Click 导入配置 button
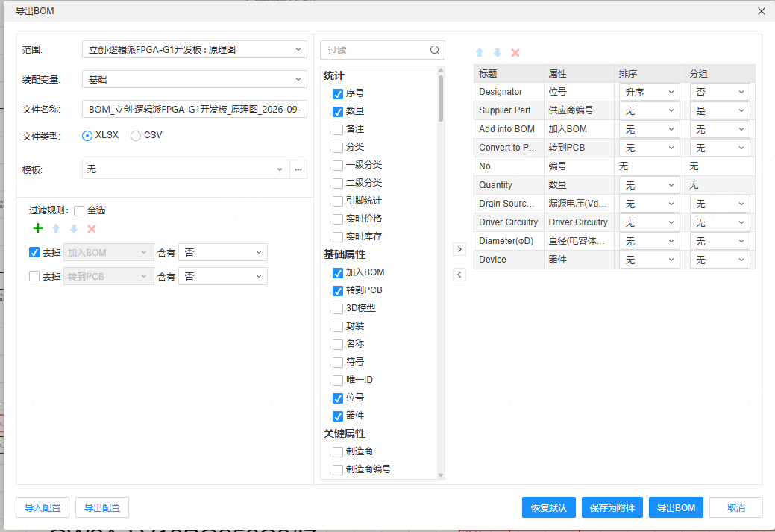This screenshot has width=775, height=532. click(43, 507)
